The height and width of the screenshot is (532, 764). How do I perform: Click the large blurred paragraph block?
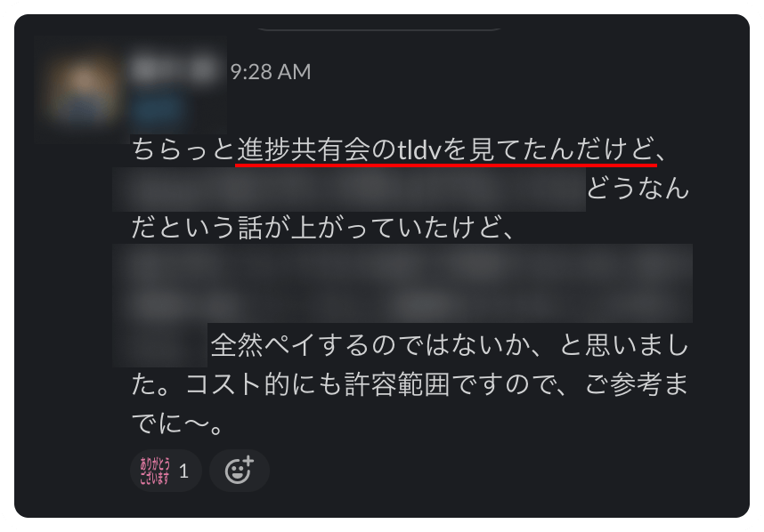tap(402, 283)
